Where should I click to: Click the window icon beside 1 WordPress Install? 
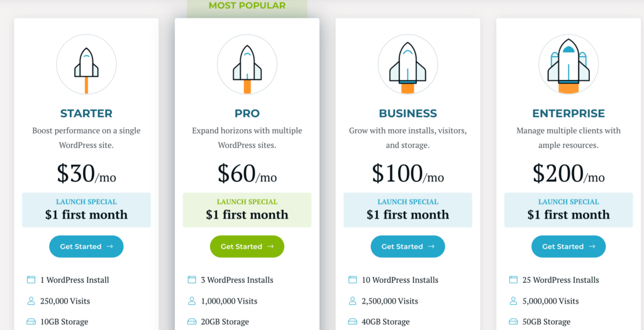[x=31, y=280]
